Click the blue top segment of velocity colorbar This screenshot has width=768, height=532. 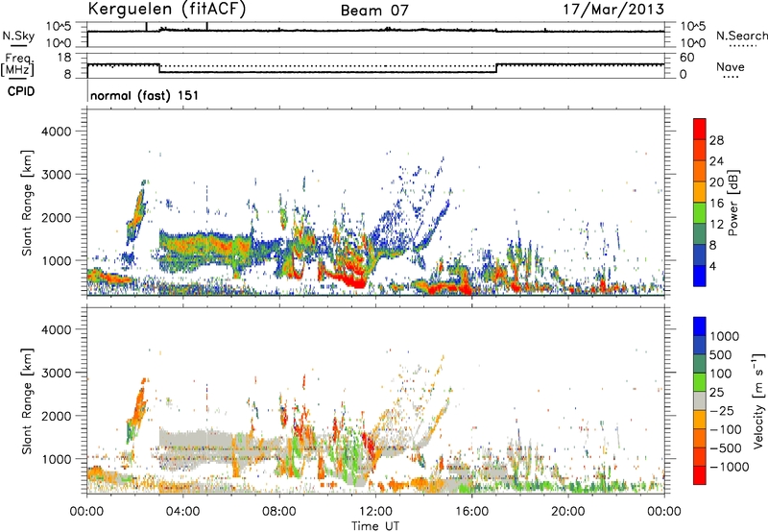click(700, 326)
